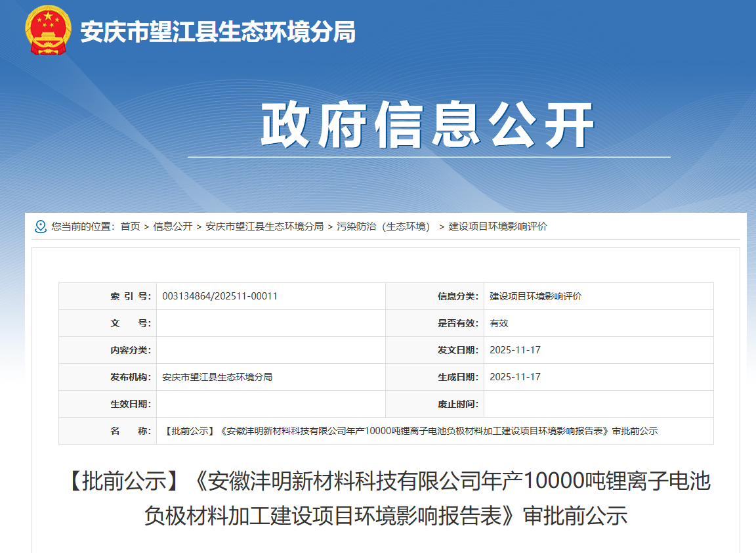
Task: Select the 发文日期 date value 2025-11-17
Action: 515,350
